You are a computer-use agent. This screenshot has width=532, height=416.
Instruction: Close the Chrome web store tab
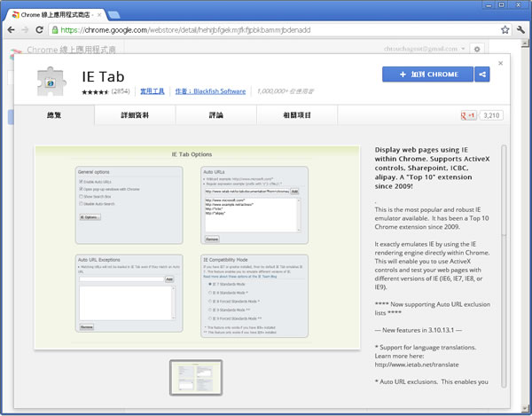(x=99, y=15)
